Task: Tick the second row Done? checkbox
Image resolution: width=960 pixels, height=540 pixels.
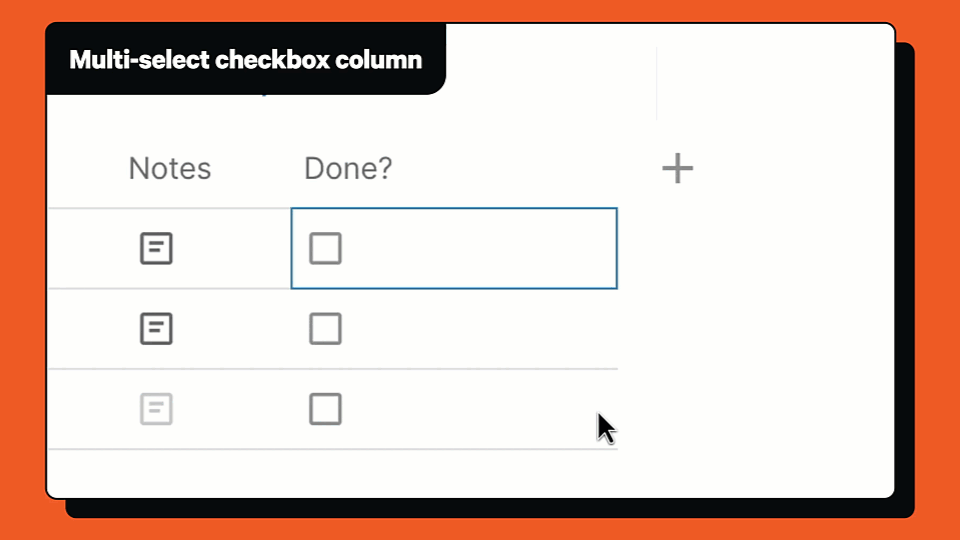Action: click(325, 329)
